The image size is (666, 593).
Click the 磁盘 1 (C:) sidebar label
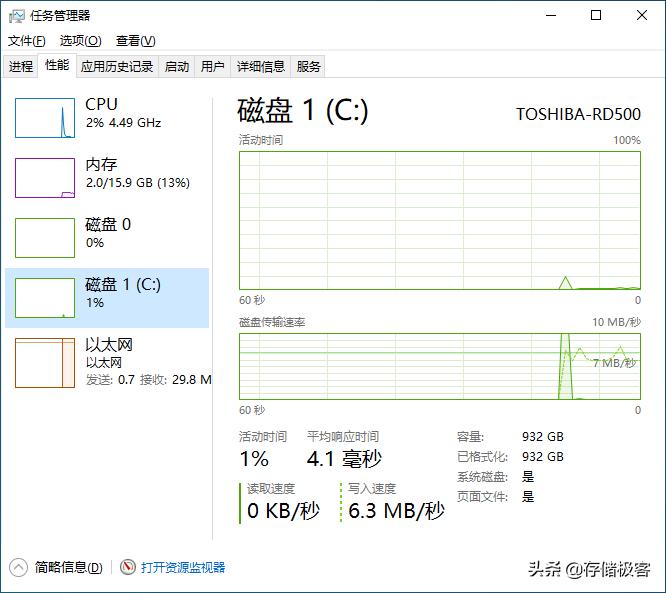(x=123, y=285)
